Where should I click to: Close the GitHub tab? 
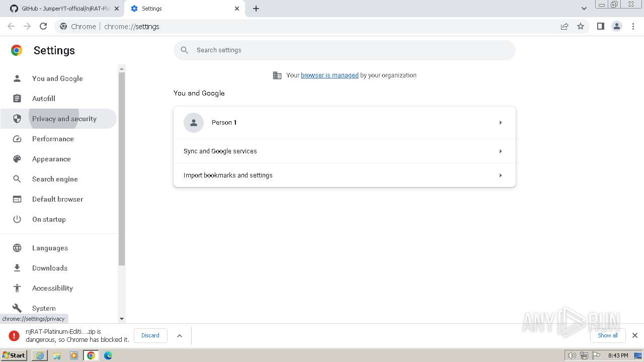(x=116, y=9)
